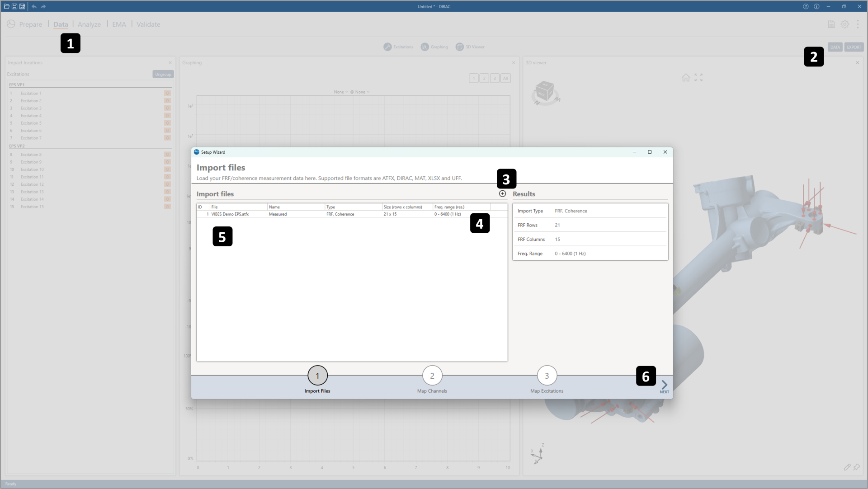The width and height of the screenshot is (868, 489).
Task: Switch to the Validate tab
Action: (148, 24)
